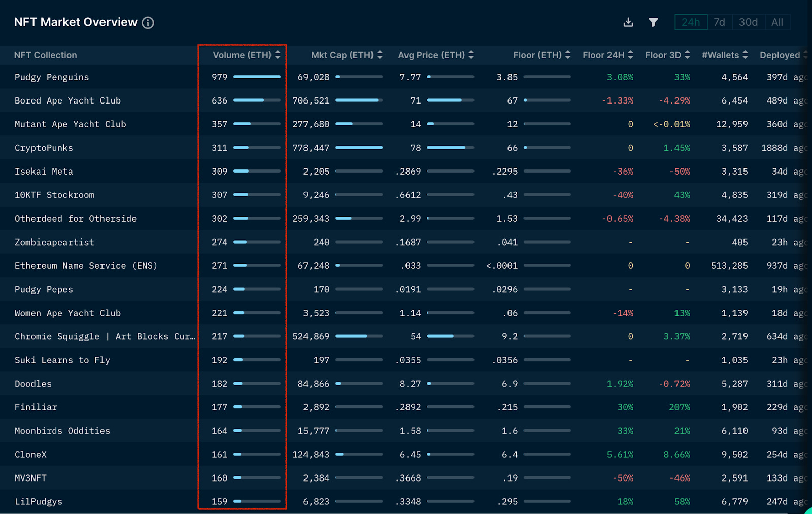Click Doodles avg price 8.27
The height and width of the screenshot is (514, 812).
(x=410, y=384)
